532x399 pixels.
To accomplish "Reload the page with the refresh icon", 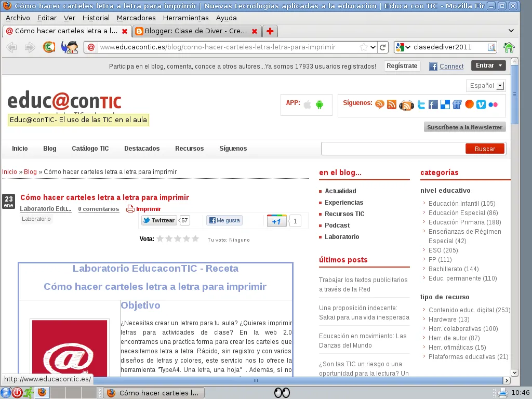I will (x=383, y=47).
